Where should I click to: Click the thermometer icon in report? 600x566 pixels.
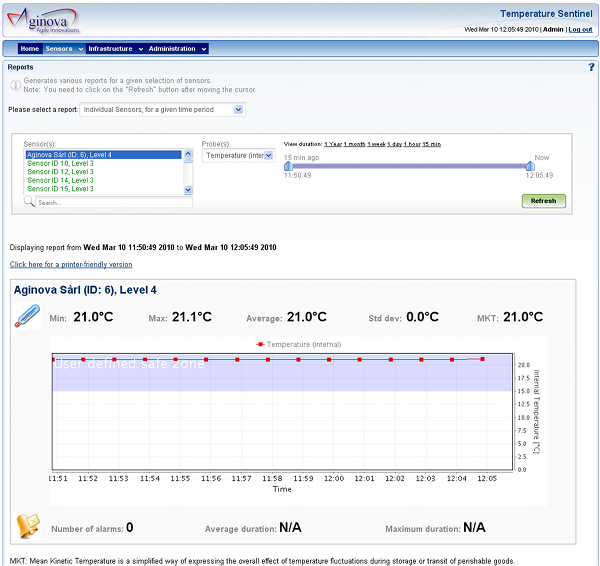(26, 317)
